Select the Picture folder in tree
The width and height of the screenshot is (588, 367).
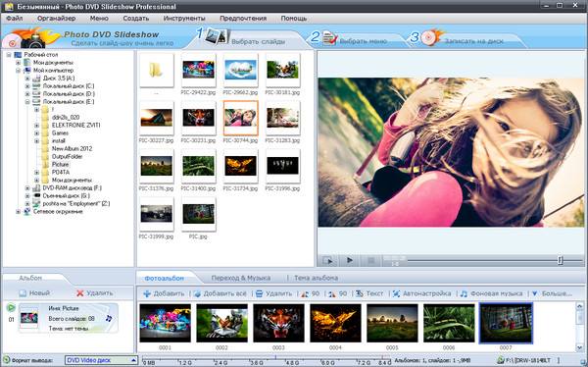[60, 164]
